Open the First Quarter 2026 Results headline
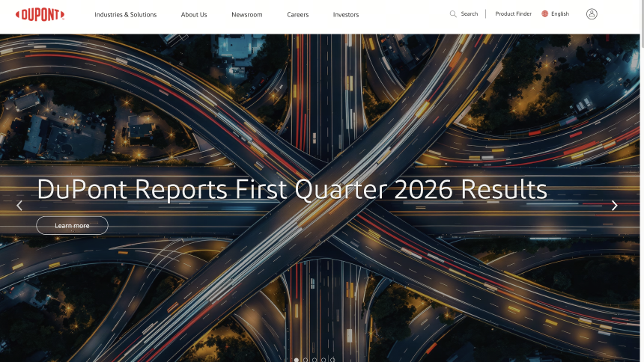The width and height of the screenshot is (644, 362). coord(292,190)
